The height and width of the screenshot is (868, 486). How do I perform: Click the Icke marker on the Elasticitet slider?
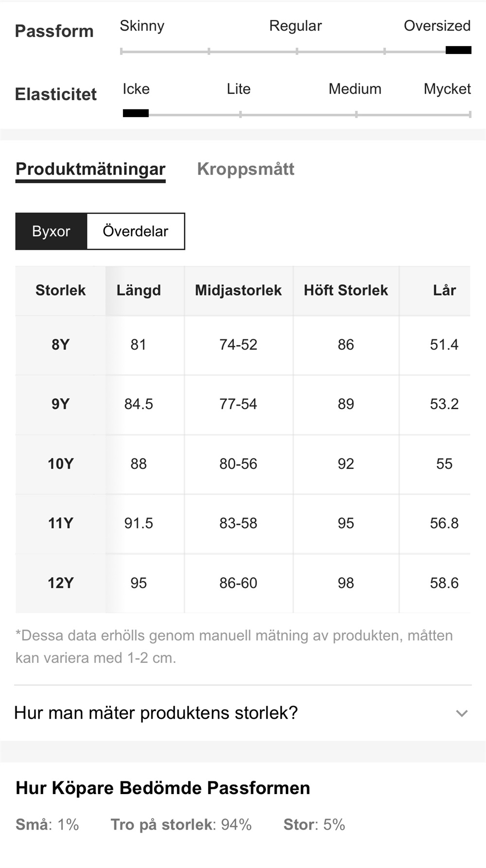(x=136, y=113)
